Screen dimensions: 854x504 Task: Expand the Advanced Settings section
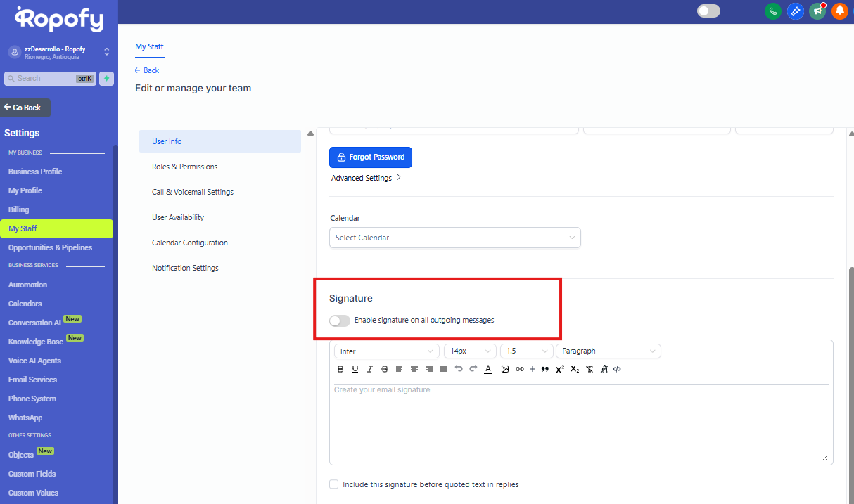tap(366, 178)
